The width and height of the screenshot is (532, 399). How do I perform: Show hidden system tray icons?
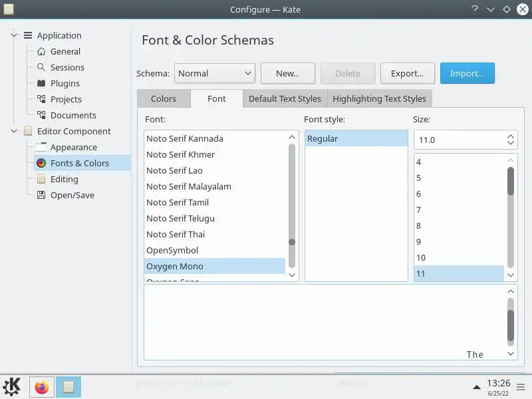[x=477, y=387]
